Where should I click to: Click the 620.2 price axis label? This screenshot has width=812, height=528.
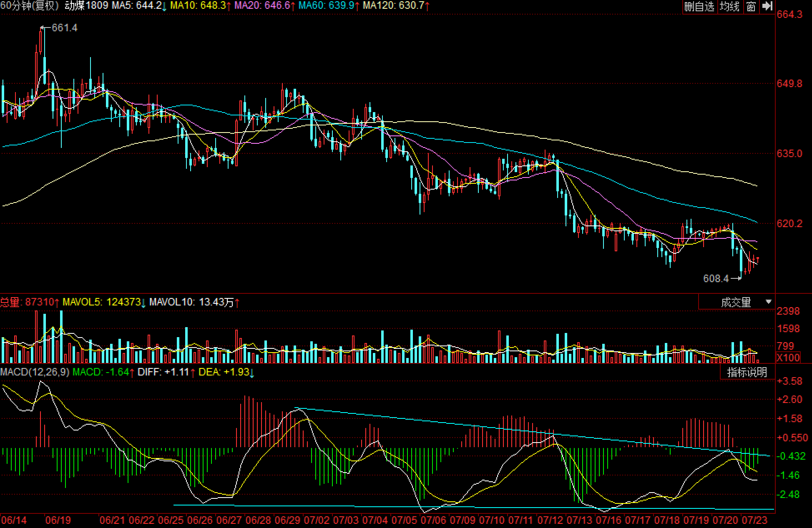coord(789,224)
